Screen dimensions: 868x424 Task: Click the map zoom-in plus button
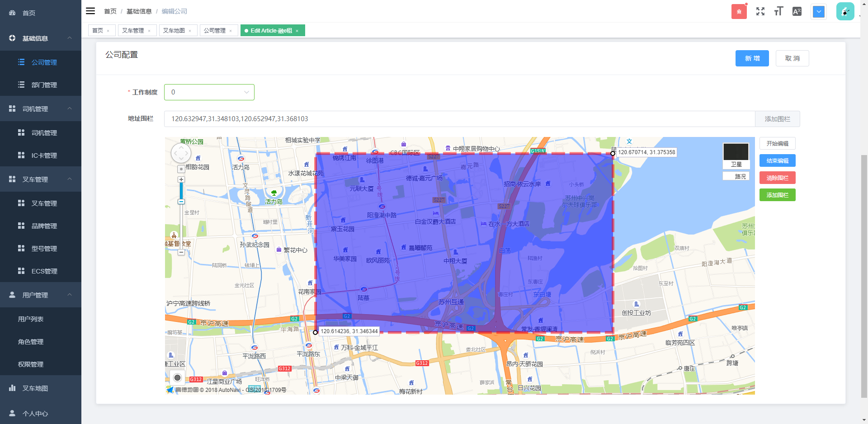point(181,179)
